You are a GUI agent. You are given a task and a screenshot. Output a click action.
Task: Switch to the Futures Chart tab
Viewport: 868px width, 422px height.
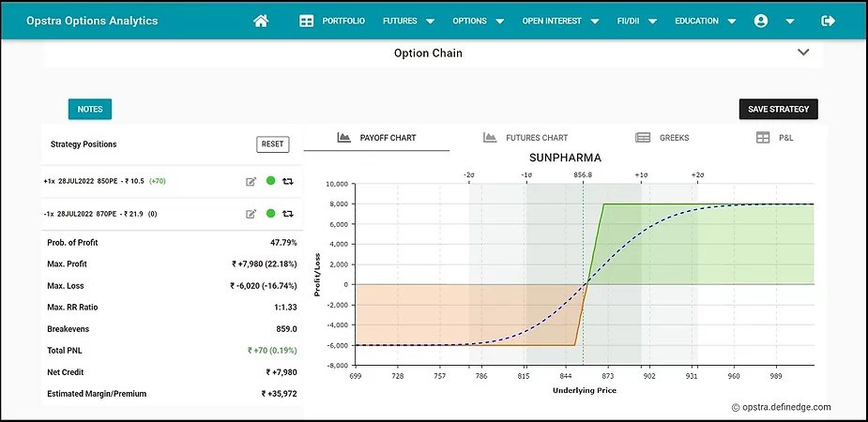click(525, 138)
